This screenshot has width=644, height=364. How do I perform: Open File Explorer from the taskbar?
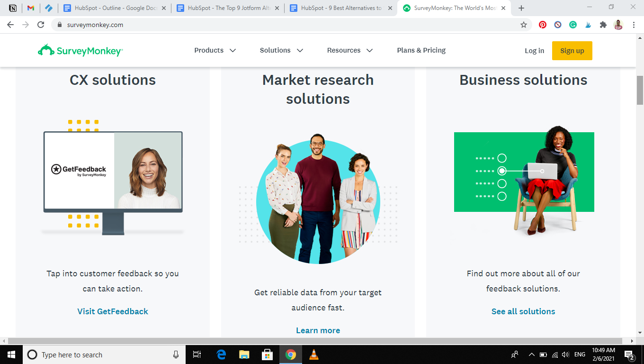tap(244, 355)
